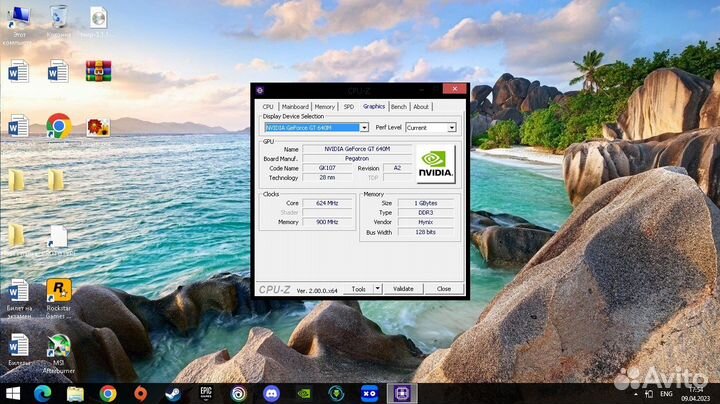Click the Close button at bottom
720x404 pixels.
pos(444,288)
